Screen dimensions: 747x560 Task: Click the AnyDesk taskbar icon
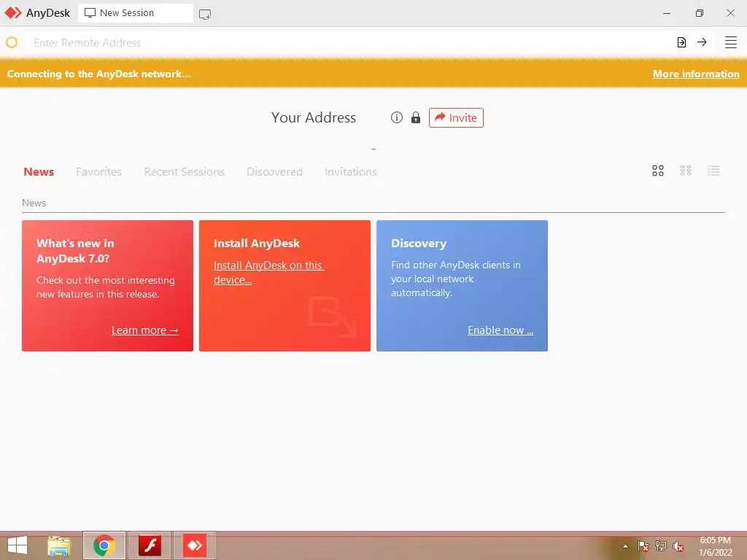click(195, 545)
